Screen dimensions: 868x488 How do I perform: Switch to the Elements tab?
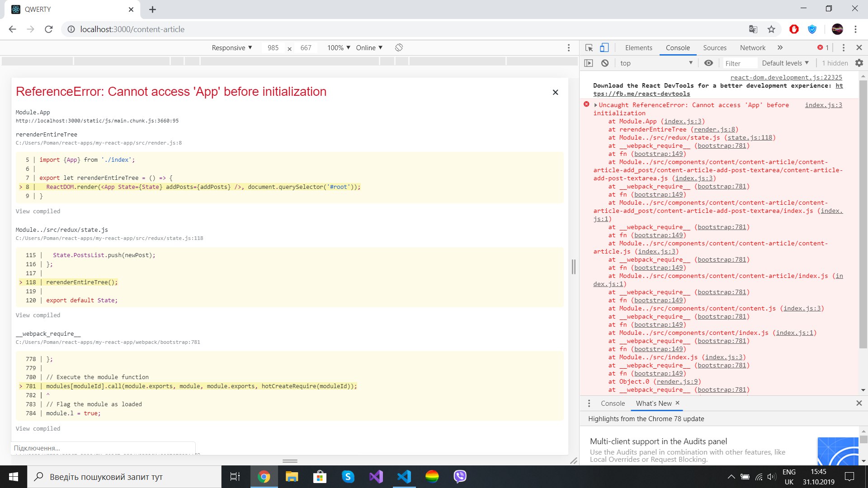(638, 48)
